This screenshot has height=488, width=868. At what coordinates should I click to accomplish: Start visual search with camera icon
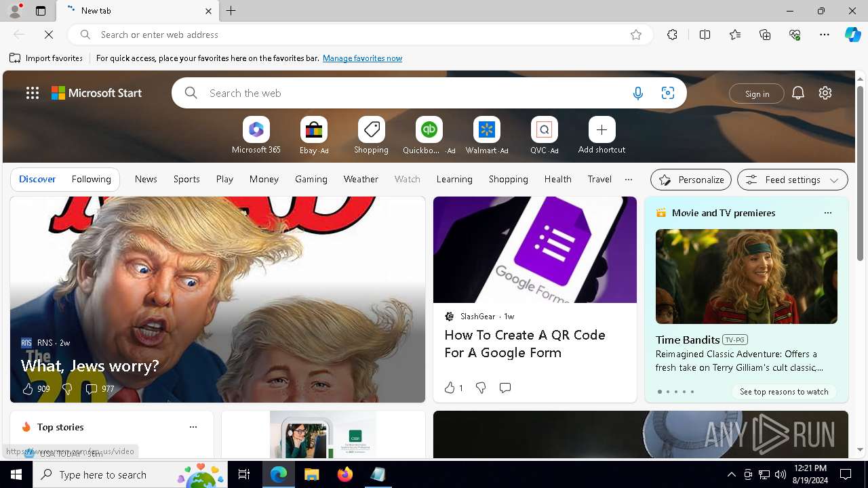coord(668,93)
